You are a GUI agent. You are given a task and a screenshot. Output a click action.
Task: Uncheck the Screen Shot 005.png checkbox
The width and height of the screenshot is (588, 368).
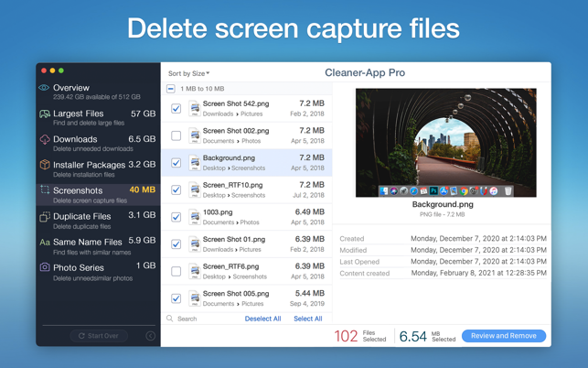(x=176, y=298)
